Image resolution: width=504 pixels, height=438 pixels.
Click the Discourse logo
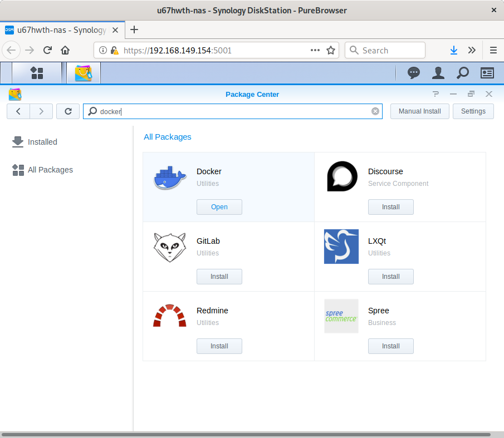click(342, 176)
